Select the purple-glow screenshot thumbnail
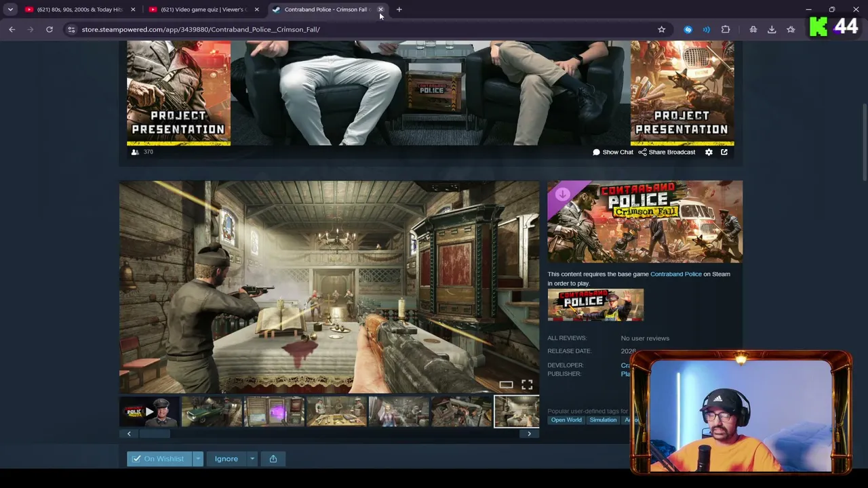 (274, 411)
